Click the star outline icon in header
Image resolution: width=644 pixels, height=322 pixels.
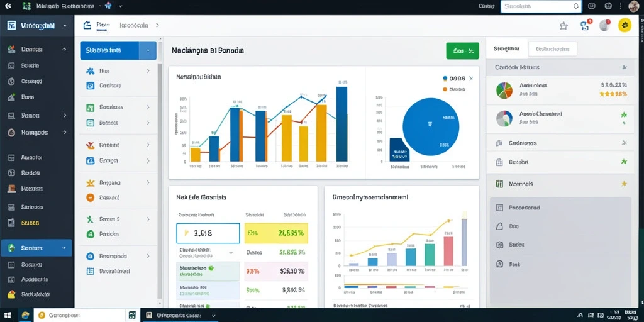pyautogui.click(x=563, y=25)
